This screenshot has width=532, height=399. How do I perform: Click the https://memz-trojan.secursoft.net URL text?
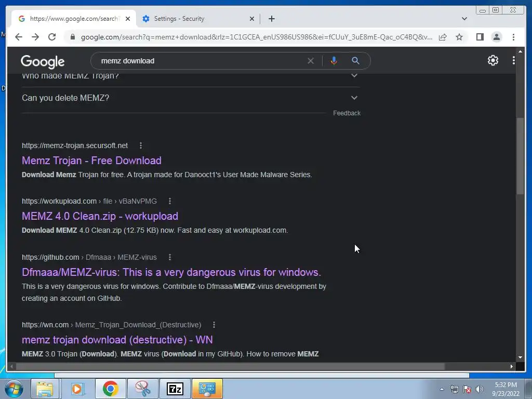tap(75, 145)
